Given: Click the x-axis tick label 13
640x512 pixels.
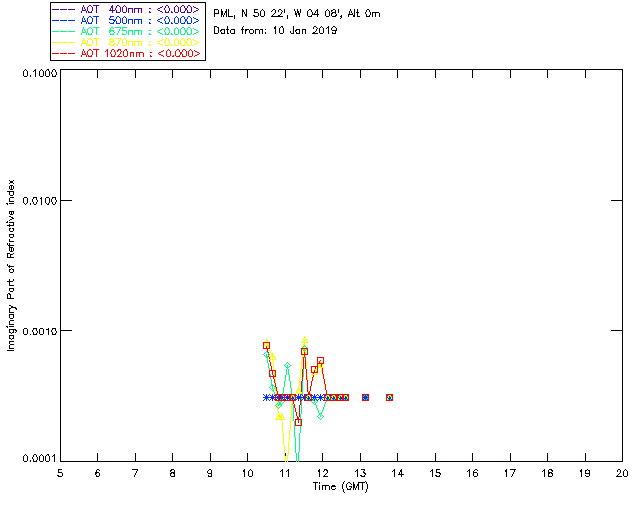Looking at the screenshot, I should (x=360, y=473).
